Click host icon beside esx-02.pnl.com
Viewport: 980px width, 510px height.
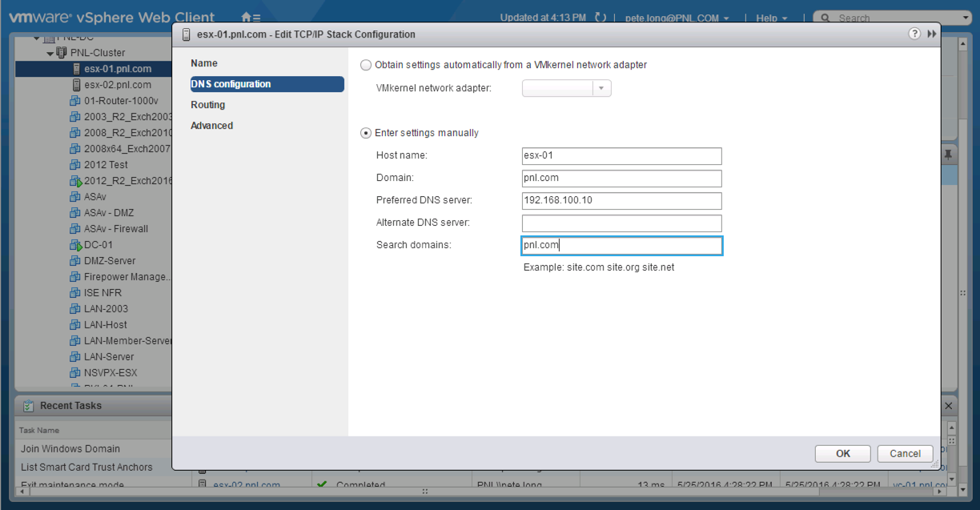77,85
